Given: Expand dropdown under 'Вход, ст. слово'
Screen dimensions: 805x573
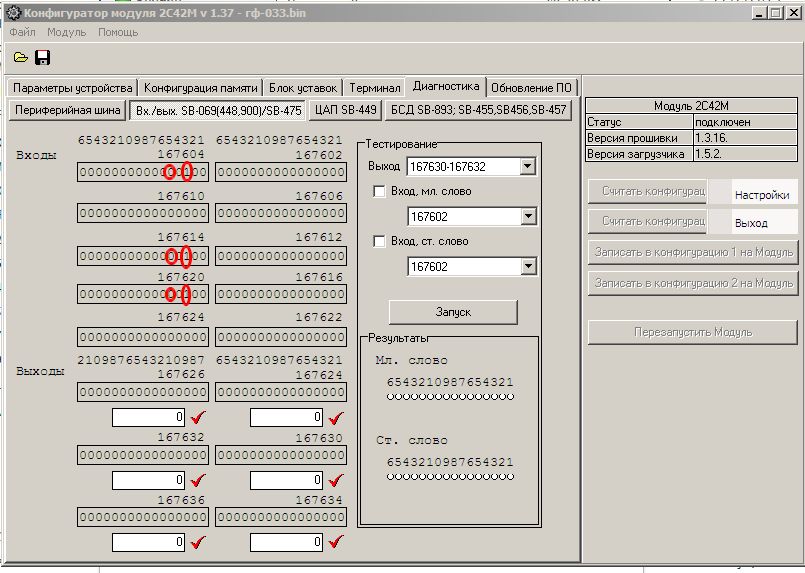Looking at the screenshot, I should [528, 266].
